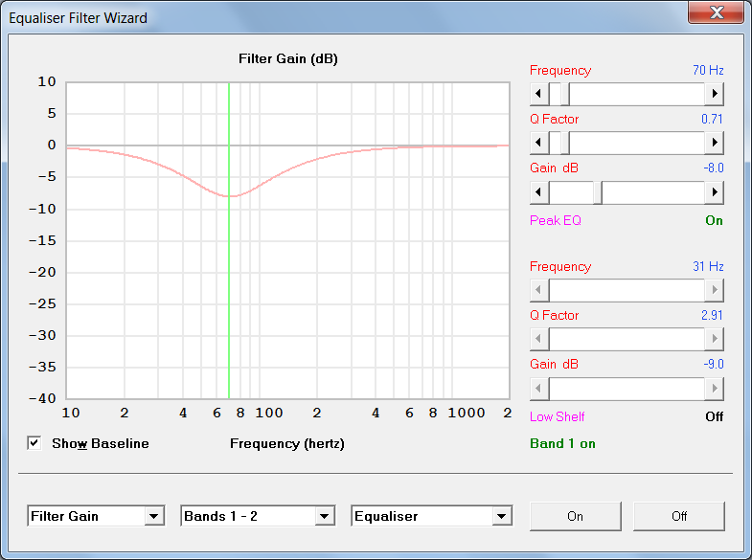Decrease Band 1 Q Factor with left arrow
The width and height of the screenshot is (752, 560).
click(x=539, y=143)
